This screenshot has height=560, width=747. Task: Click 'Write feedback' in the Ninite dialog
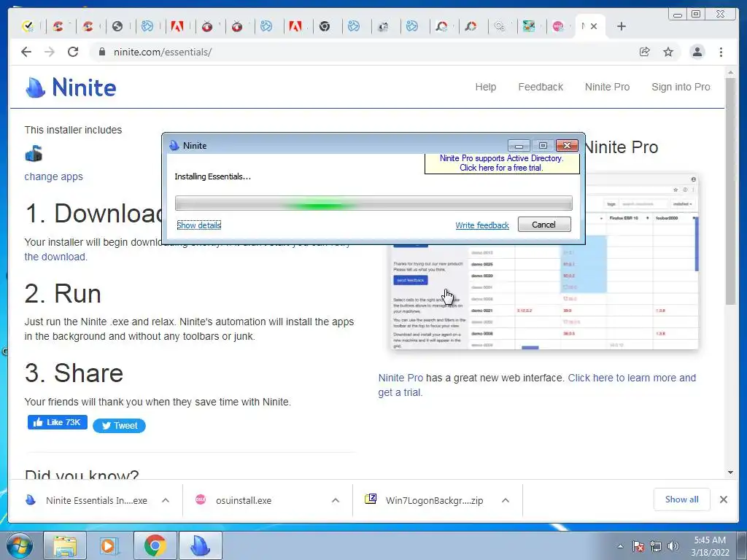point(482,225)
